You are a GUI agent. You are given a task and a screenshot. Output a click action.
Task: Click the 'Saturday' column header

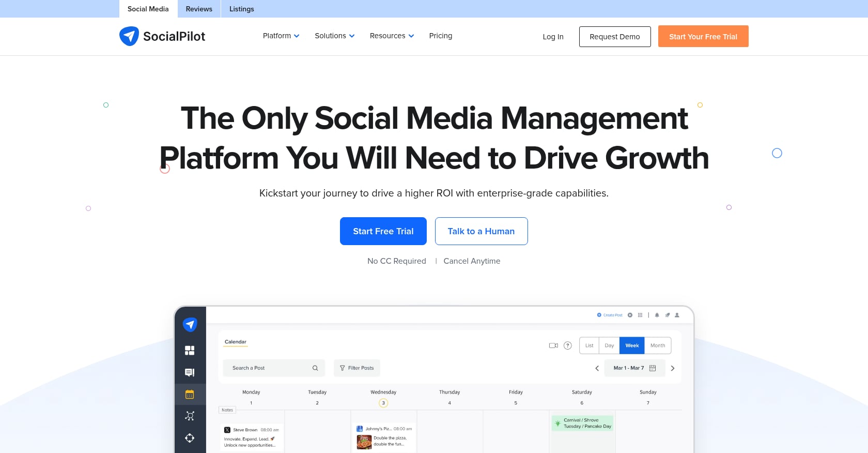pyautogui.click(x=582, y=392)
